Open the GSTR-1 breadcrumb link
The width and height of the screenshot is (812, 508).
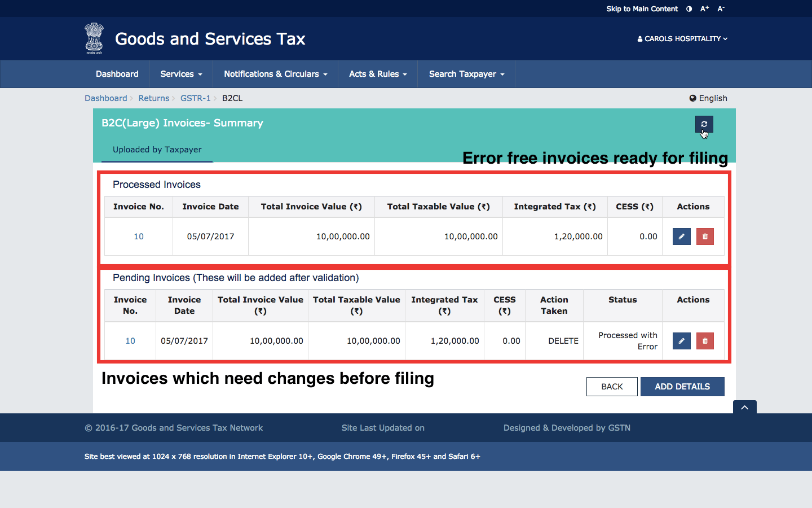point(195,98)
